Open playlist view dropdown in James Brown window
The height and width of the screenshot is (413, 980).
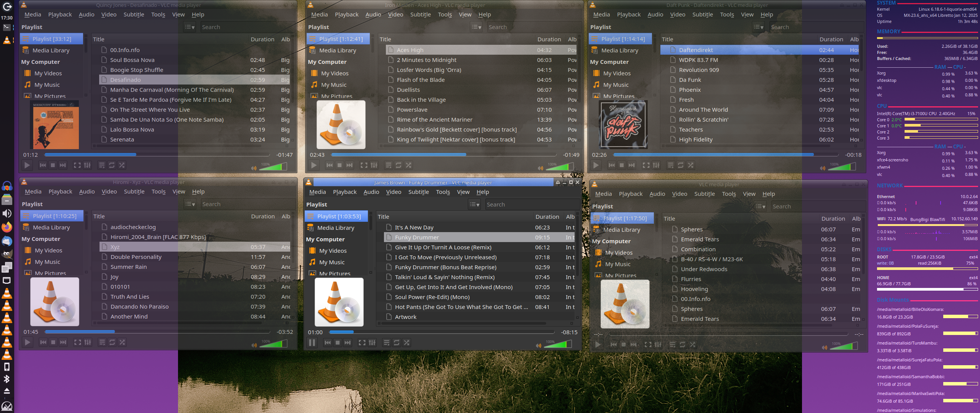click(x=474, y=205)
